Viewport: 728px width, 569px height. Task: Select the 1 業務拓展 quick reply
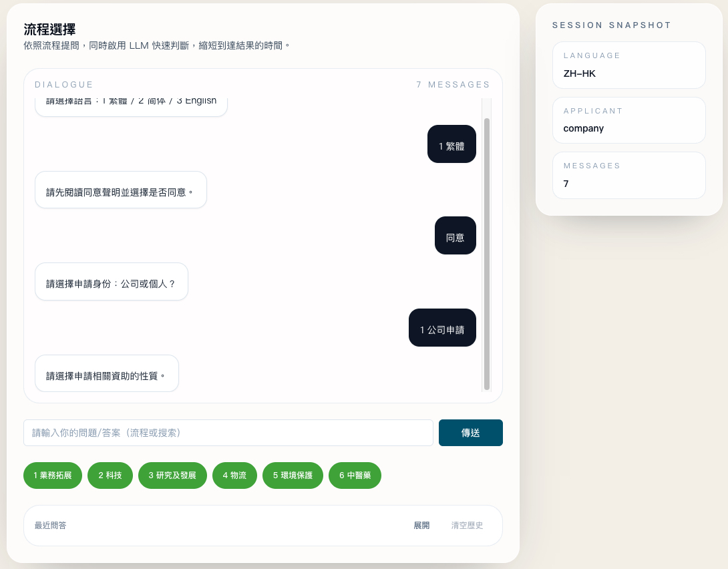click(x=53, y=476)
